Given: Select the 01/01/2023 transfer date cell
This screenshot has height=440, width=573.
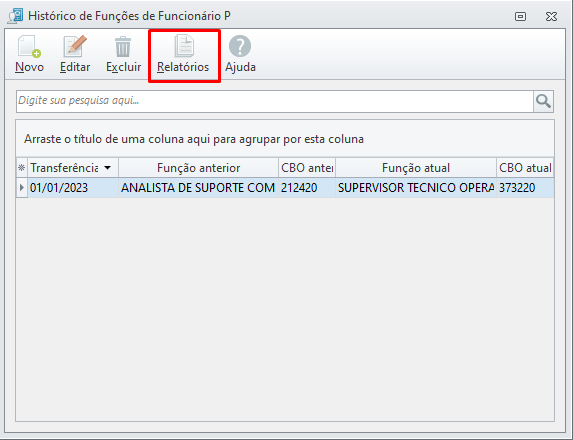Looking at the screenshot, I should (73, 187).
